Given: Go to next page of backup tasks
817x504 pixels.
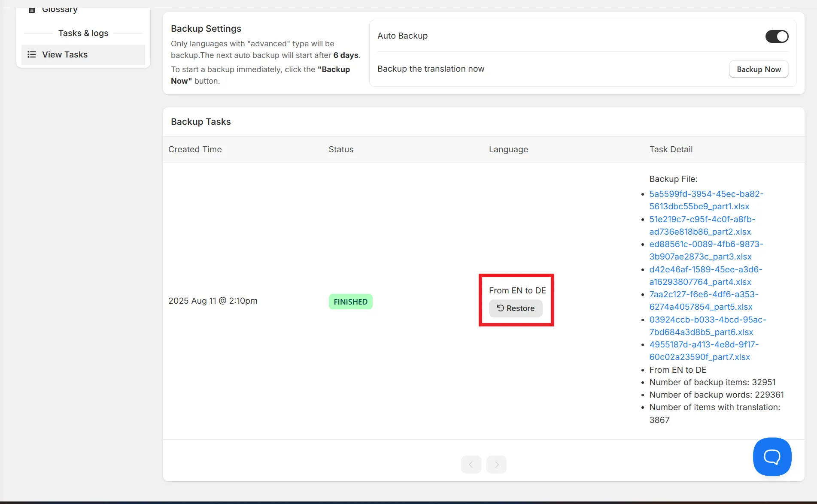Looking at the screenshot, I should pos(496,465).
